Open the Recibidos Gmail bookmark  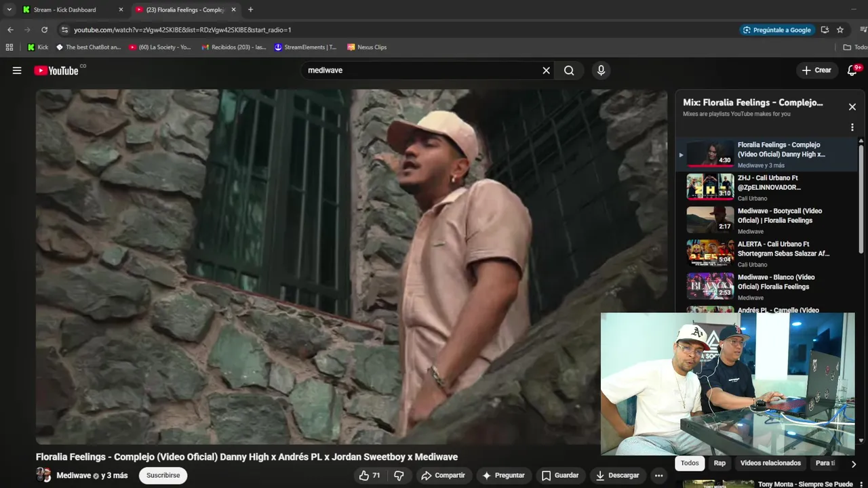pyautogui.click(x=233, y=47)
